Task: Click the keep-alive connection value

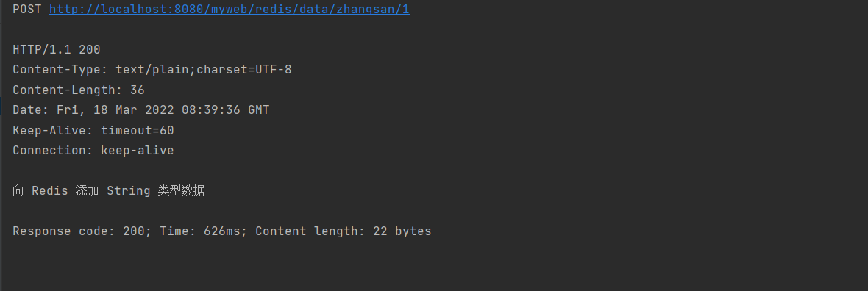Action: tap(138, 151)
